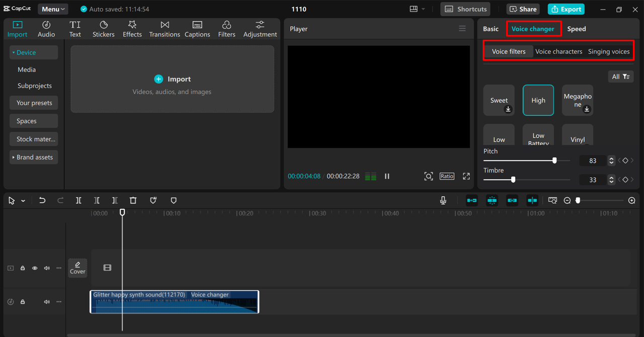
Task: Click the Timbre slider handle
Action: [513, 180]
